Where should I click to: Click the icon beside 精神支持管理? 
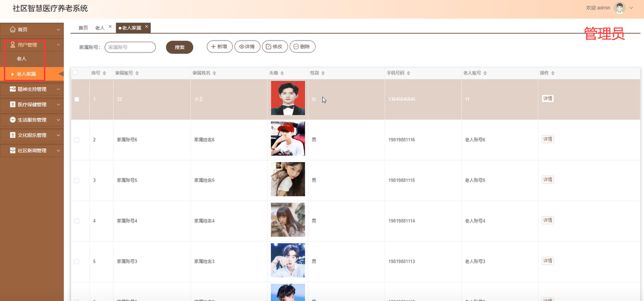[x=13, y=89]
